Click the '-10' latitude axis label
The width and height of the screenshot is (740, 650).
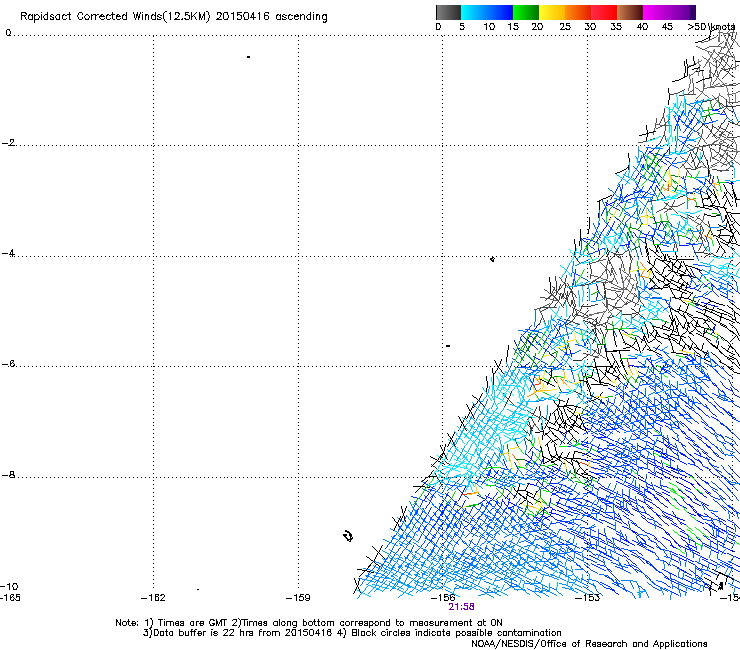9,587
